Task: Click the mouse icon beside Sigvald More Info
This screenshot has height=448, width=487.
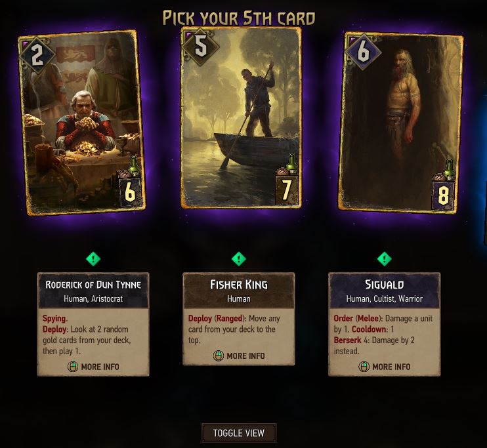Action: [364, 367]
